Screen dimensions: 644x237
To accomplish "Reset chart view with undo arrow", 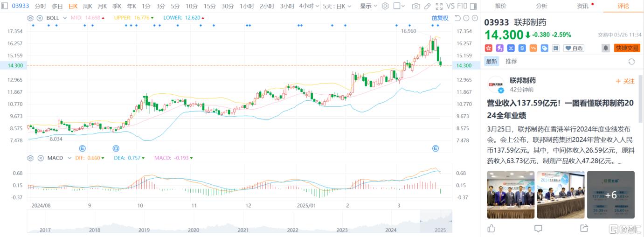I will (457, 18).
